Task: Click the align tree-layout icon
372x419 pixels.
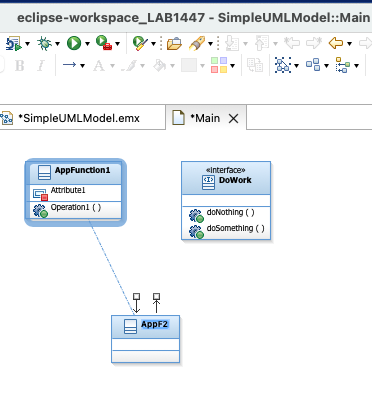Action: pos(343,65)
